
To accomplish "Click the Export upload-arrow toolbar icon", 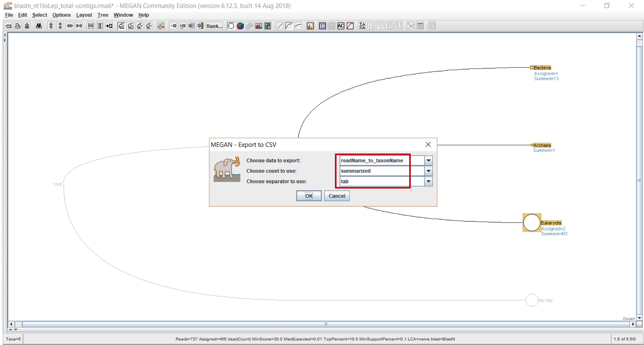I will click(27, 26).
